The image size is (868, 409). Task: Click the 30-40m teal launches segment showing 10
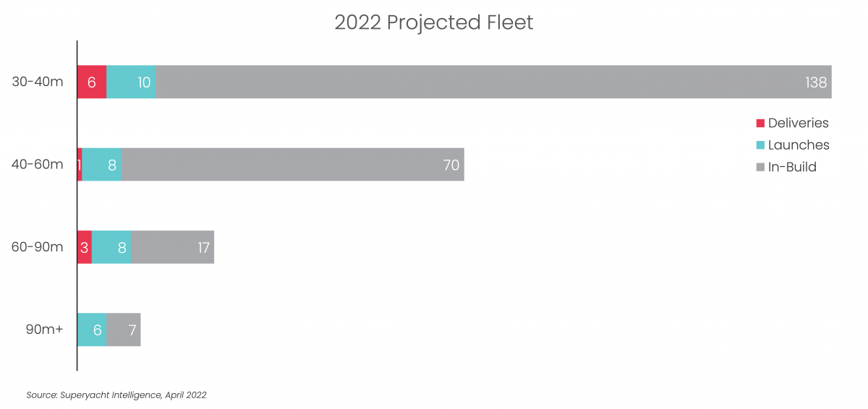(x=132, y=82)
